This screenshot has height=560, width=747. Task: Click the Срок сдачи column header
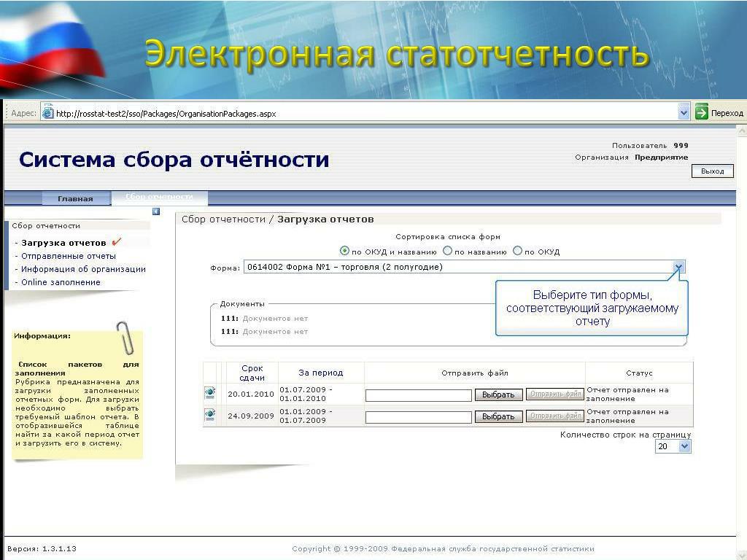[252, 373]
